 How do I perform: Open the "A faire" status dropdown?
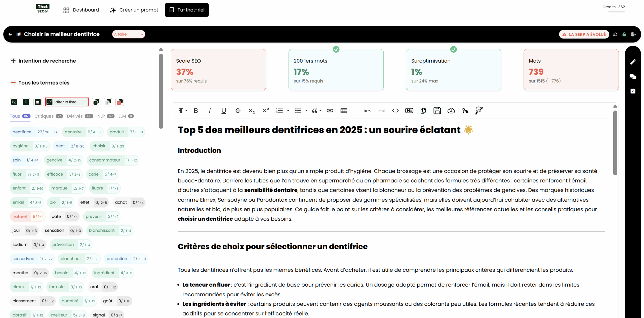[128, 34]
